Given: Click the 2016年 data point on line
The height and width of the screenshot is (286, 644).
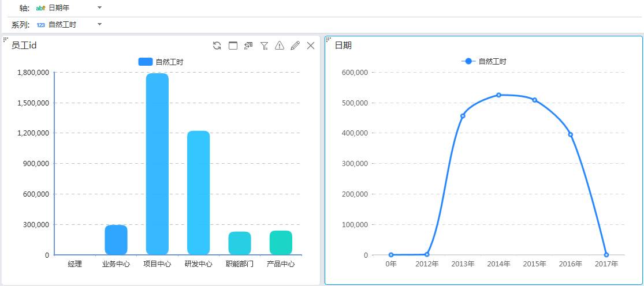Looking at the screenshot, I should (571, 134).
